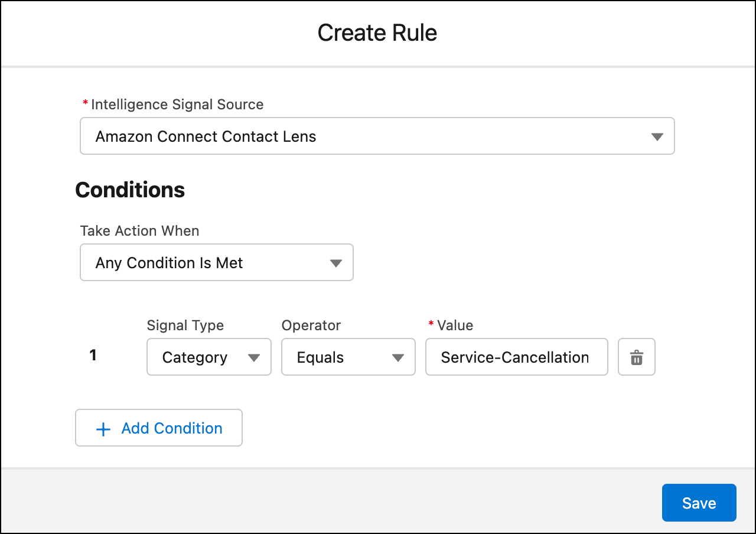Click the condition number 1

pyautogui.click(x=93, y=355)
